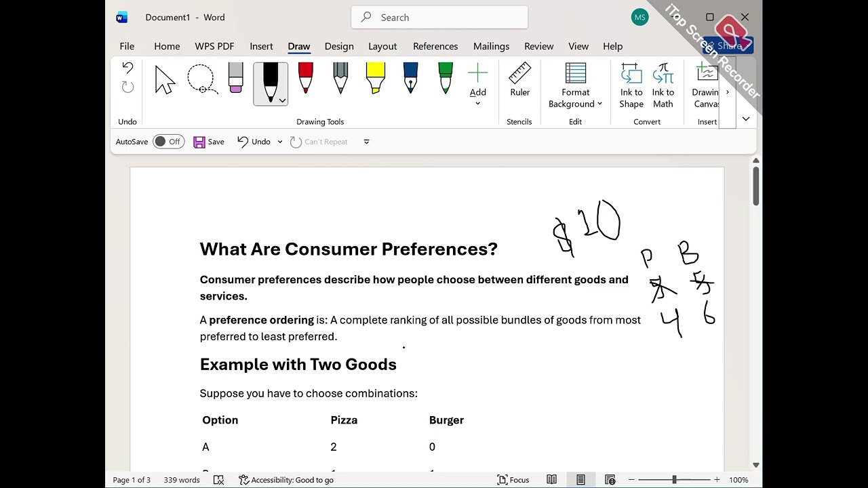Choose the Lasso Select tool
Screen dimensions: 868x488
coord(201,79)
